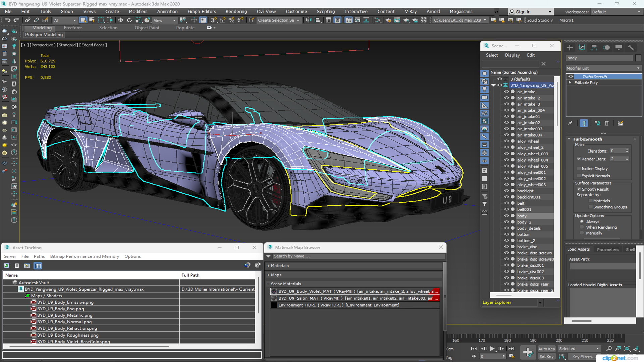Click the Auto Key button
This screenshot has height=362, width=644.
tap(547, 349)
